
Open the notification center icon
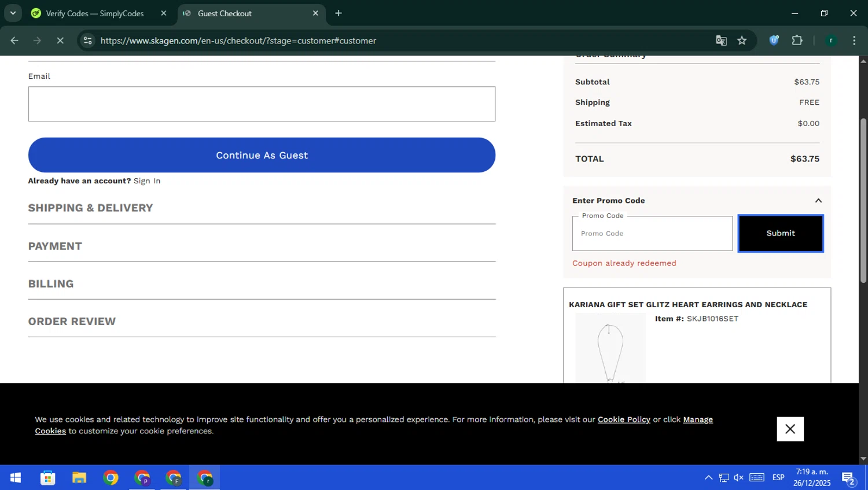click(849, 478)
